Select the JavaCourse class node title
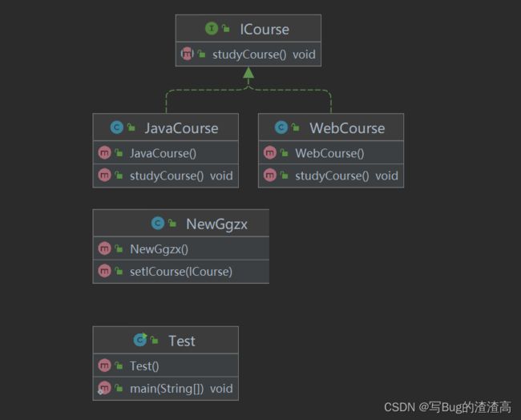 (165, 127)
